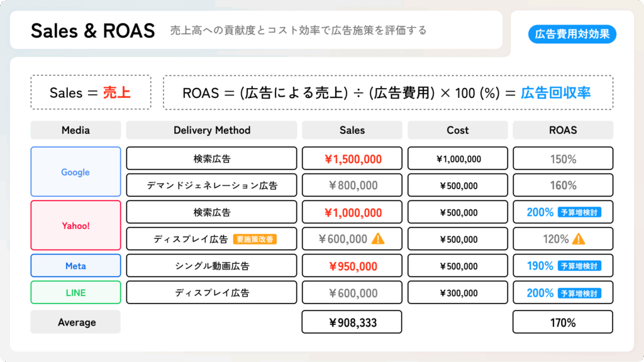Click the LINE media cell
This screenshot has width=644, height=362.
(x=75, y=292)
